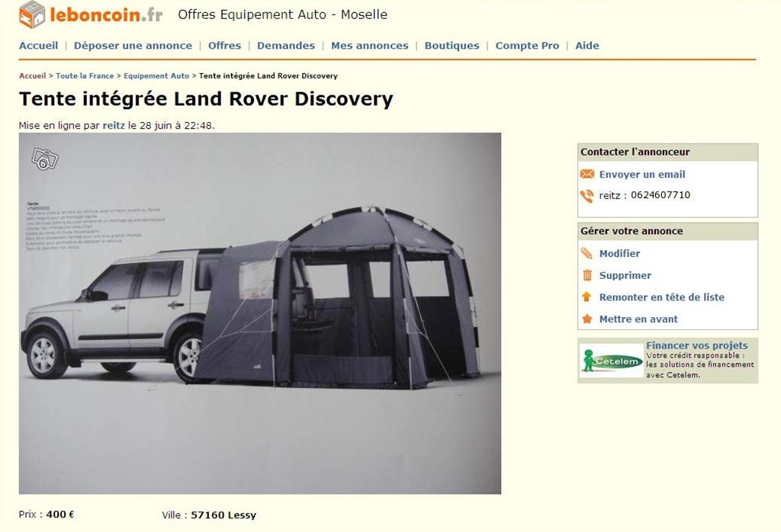Open seller reitz profile link
The height and width of the screenshot is (532, 781).
point(114,126)
